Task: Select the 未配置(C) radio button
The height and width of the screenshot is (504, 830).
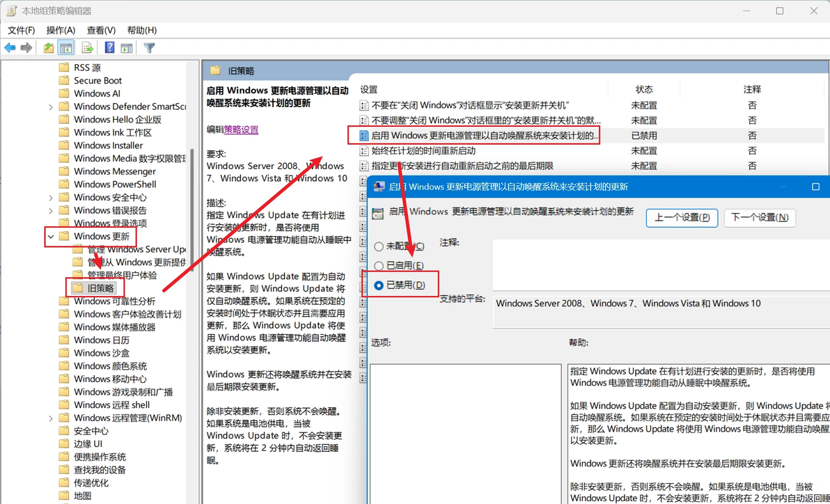Action: (379, 246)
